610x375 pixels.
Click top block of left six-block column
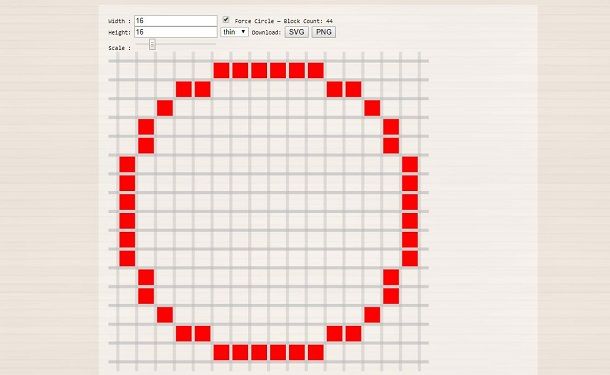[127, 165]
